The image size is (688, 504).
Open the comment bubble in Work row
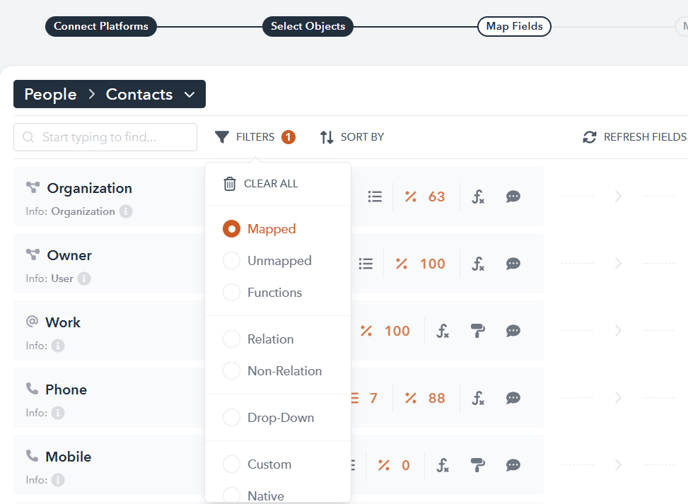click(x=513, y=331)
